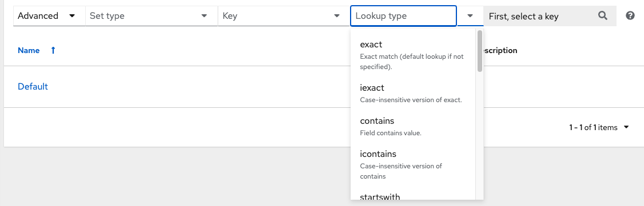Choose the icontains lookup option
This screenshot has width=644, height=206.
point(413,165)
